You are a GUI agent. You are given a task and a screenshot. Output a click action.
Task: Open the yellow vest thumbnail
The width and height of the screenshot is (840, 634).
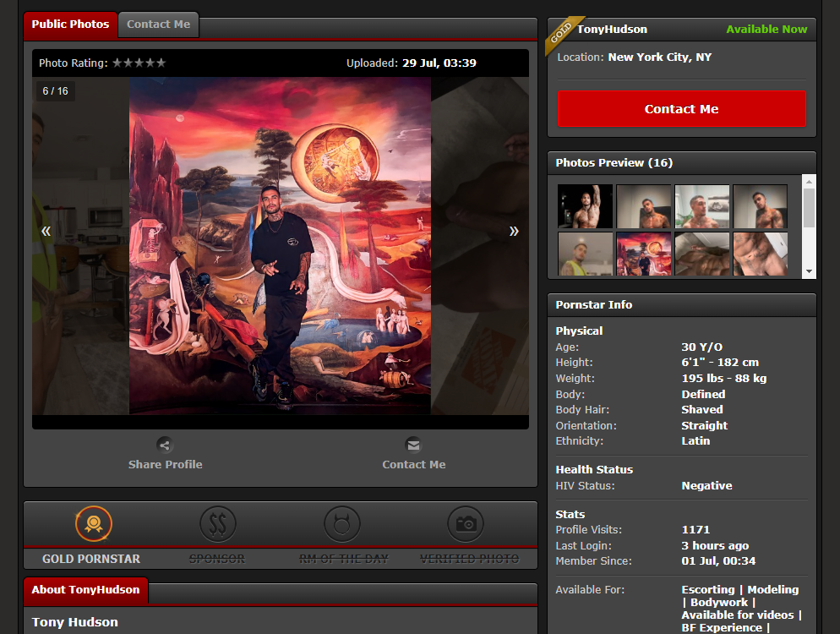[x=585, y=254]
